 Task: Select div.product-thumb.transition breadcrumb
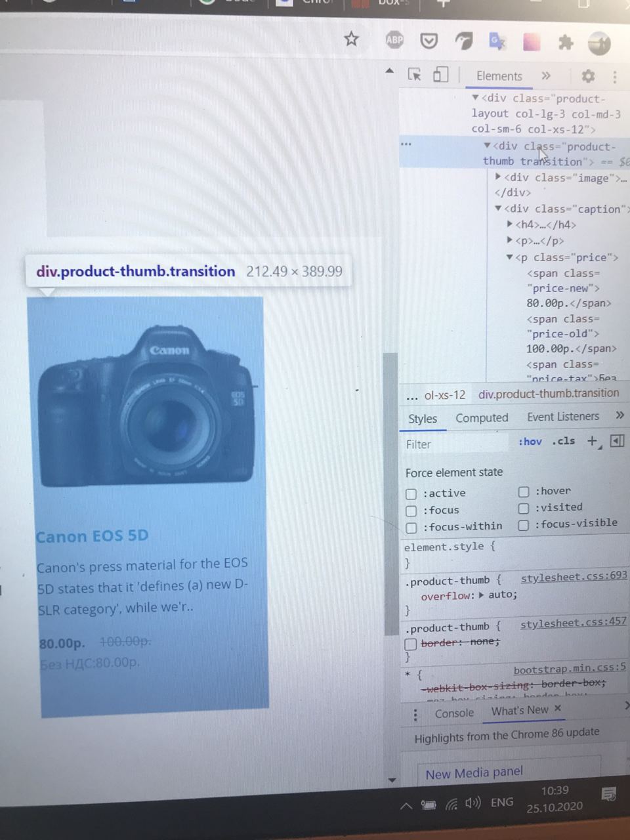549,394
